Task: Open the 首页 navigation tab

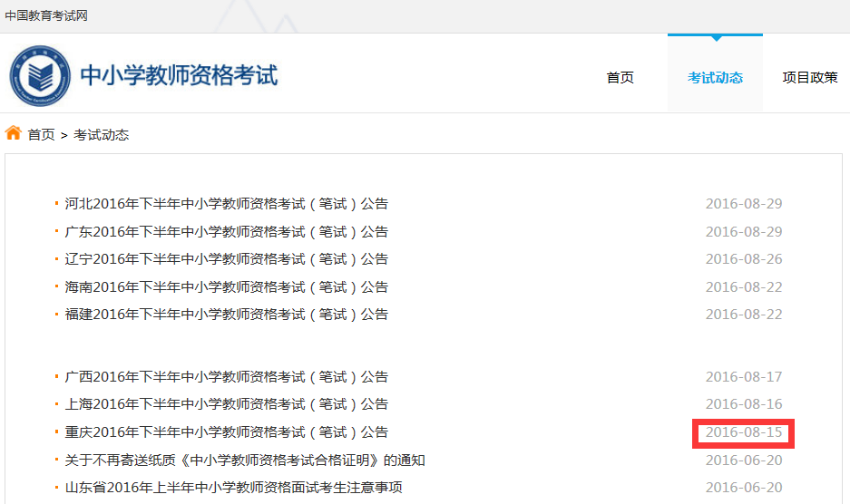Action: tap(620, 78)
